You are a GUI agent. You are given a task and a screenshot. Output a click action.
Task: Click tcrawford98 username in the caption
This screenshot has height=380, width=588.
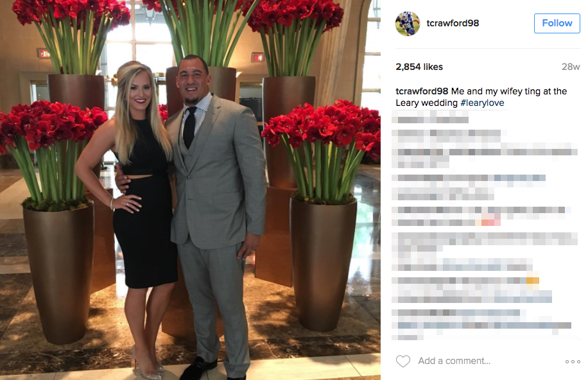(x=422, y=91)
